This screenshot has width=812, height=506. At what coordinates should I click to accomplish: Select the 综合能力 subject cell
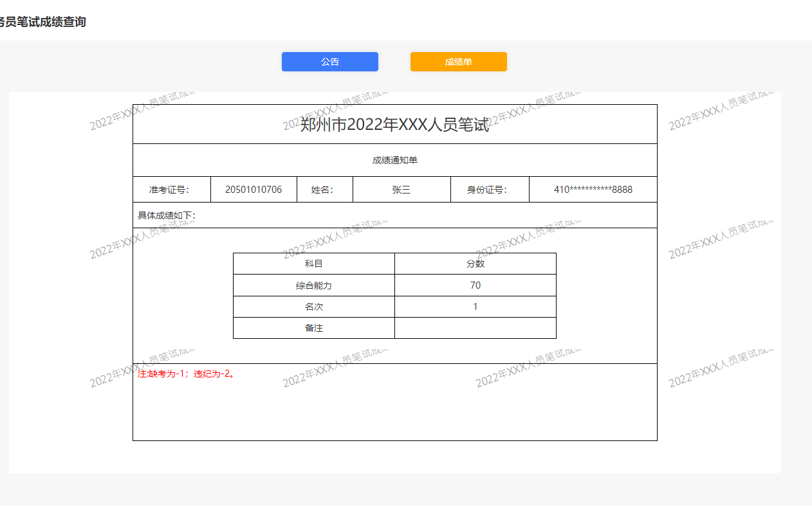pyautogui.click(x=313, y=285)
